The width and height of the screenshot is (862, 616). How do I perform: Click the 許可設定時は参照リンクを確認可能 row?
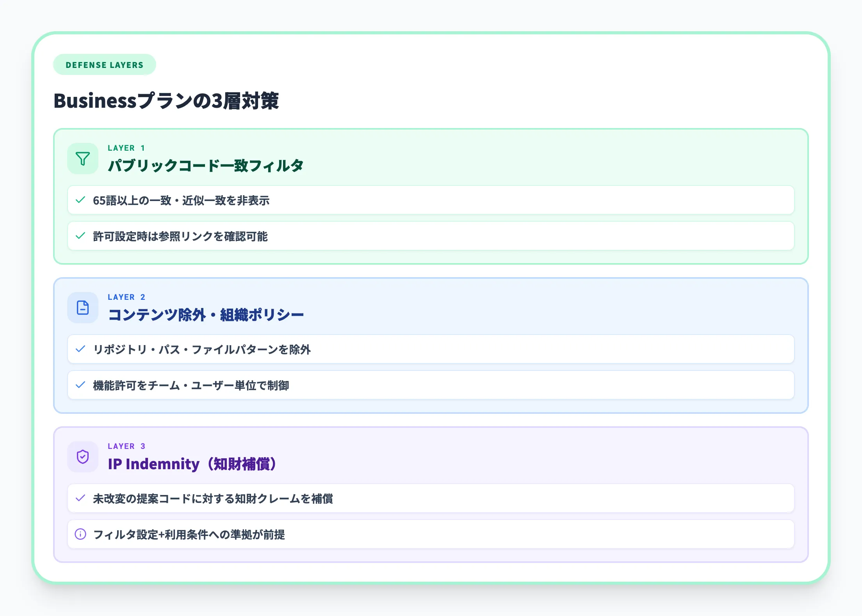tap(431, 236)
